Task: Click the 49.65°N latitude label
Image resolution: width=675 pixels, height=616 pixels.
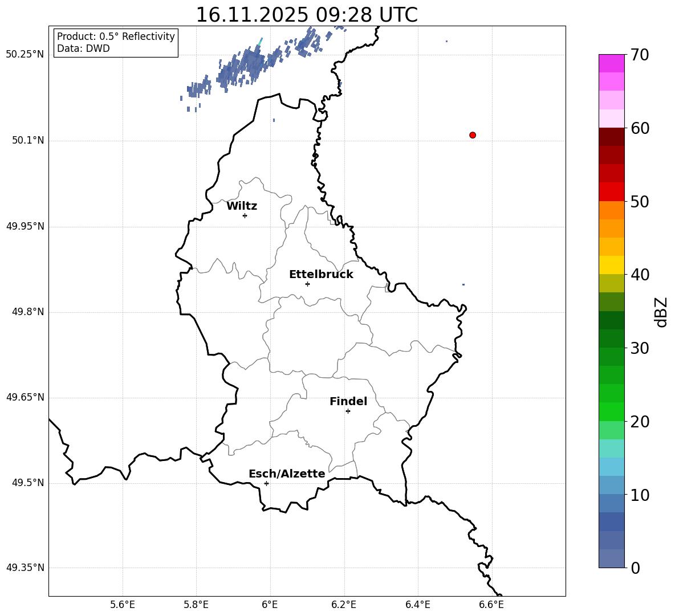Action: pos(25,397)
